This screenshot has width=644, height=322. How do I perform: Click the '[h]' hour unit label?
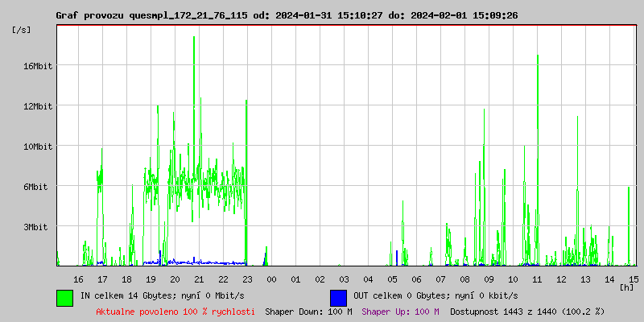click(x=627, y=287)
